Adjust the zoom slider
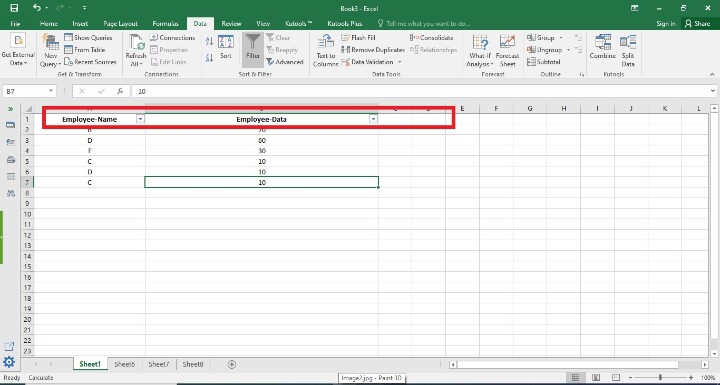720x385 pixels. (x=660, y=378)
